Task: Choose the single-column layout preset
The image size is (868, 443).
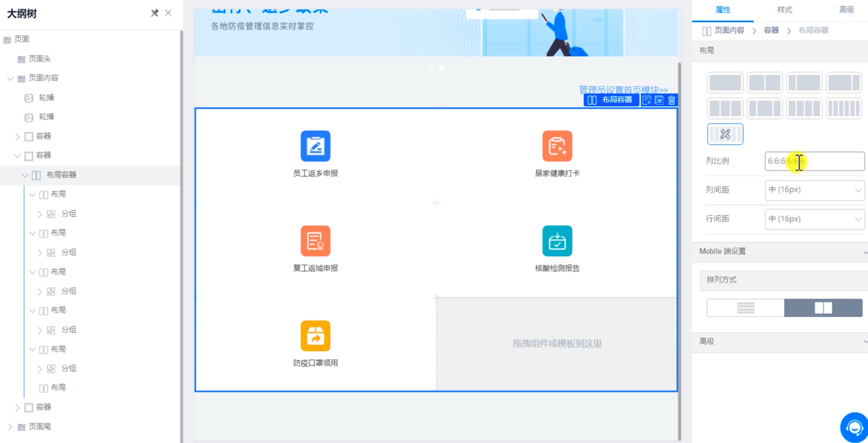Action: (725, 82)
